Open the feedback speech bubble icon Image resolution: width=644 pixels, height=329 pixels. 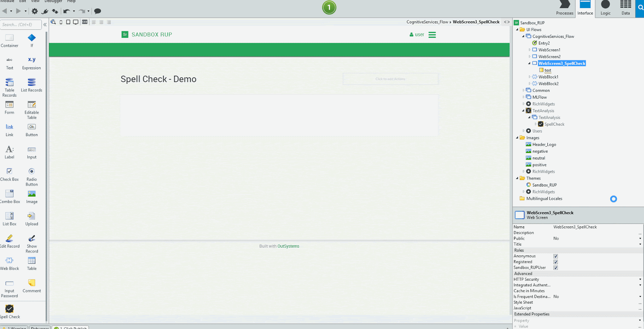[97, 11]
